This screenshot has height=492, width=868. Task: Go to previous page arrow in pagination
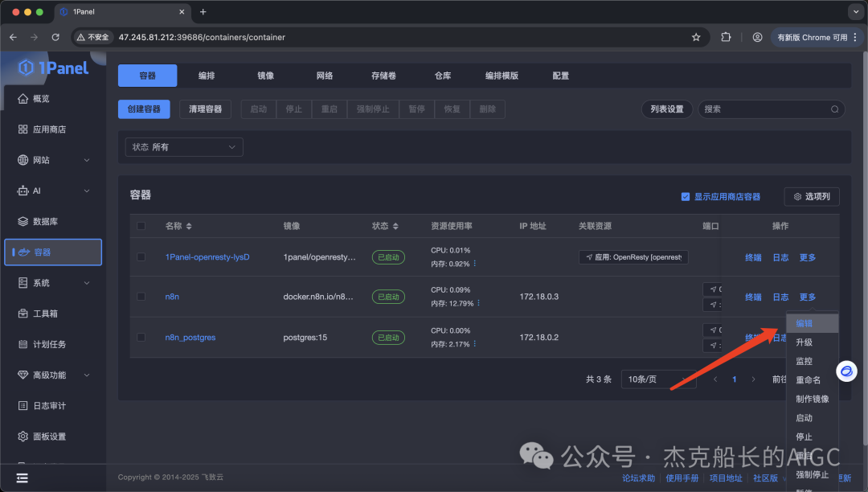pos(715,379)
